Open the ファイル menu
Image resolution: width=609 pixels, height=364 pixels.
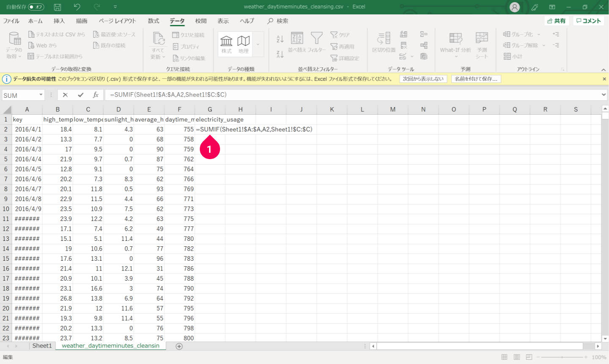tap(11, 21)
